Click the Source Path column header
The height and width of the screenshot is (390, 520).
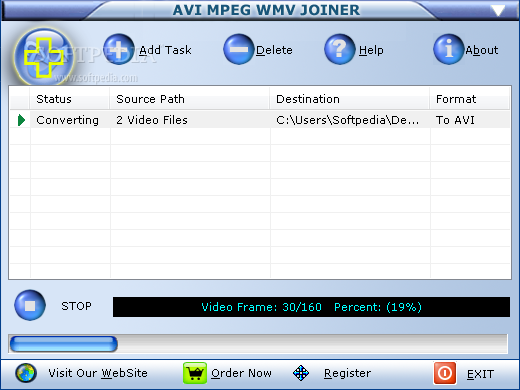click(190, 99)
